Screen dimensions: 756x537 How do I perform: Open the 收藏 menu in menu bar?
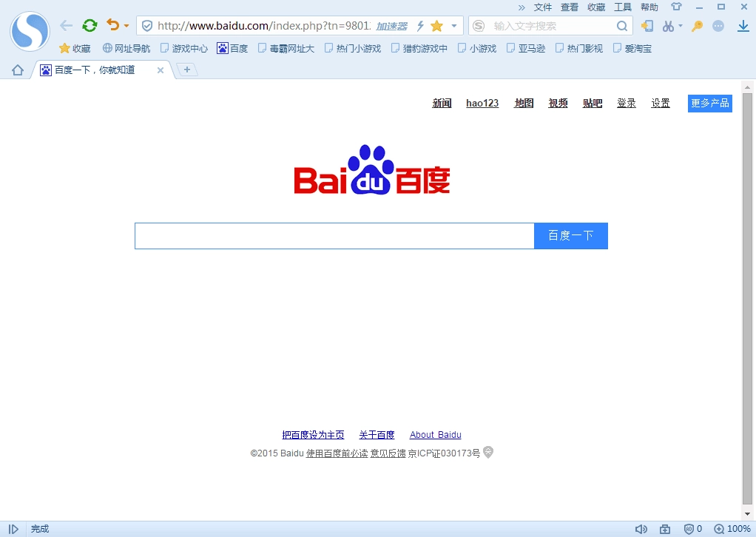[x=596, y=7]
